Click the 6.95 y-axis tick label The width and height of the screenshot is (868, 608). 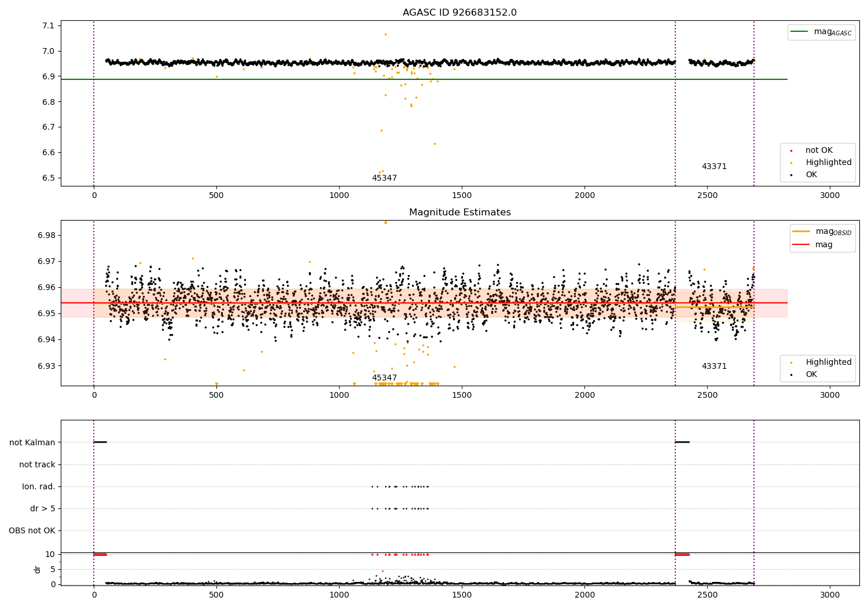click(46, 314)
